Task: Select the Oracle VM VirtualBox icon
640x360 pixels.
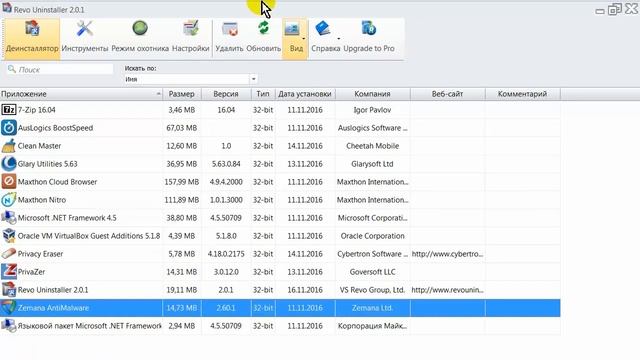Action: click(9, 236)
